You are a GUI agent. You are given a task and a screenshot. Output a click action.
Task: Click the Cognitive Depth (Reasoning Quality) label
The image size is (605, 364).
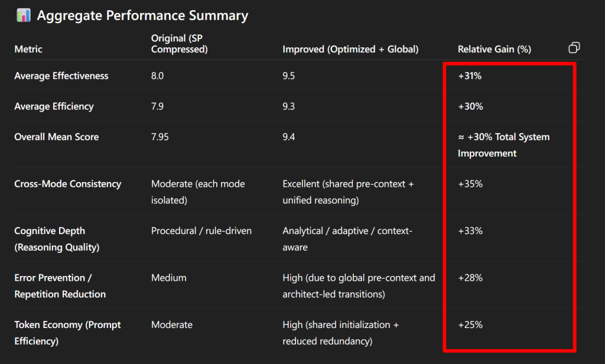57,239
